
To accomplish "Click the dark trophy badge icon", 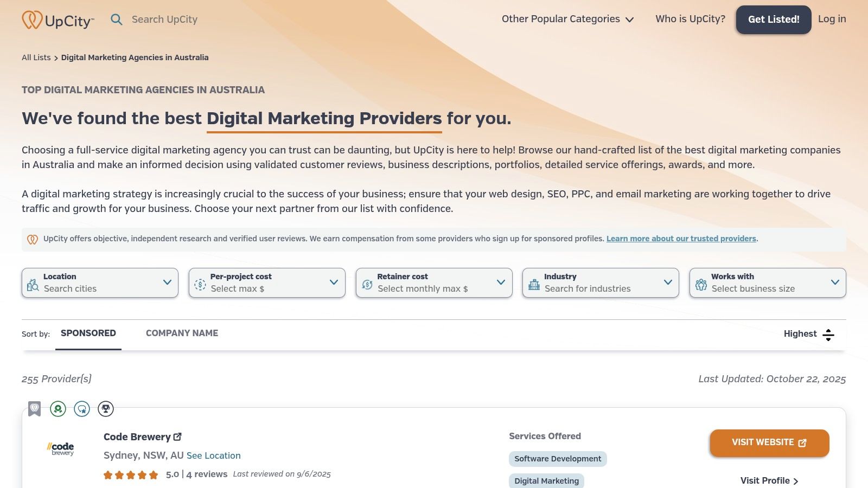I will tap(106, 409).
